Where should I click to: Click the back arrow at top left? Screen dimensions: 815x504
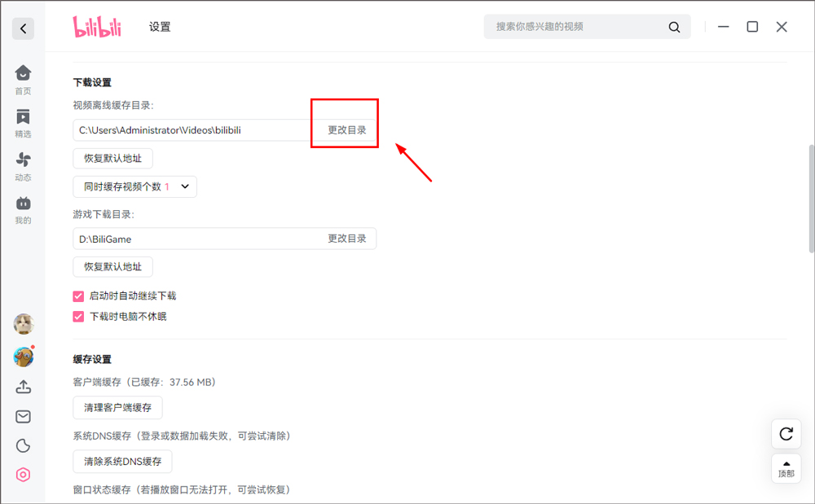(23, 28)
